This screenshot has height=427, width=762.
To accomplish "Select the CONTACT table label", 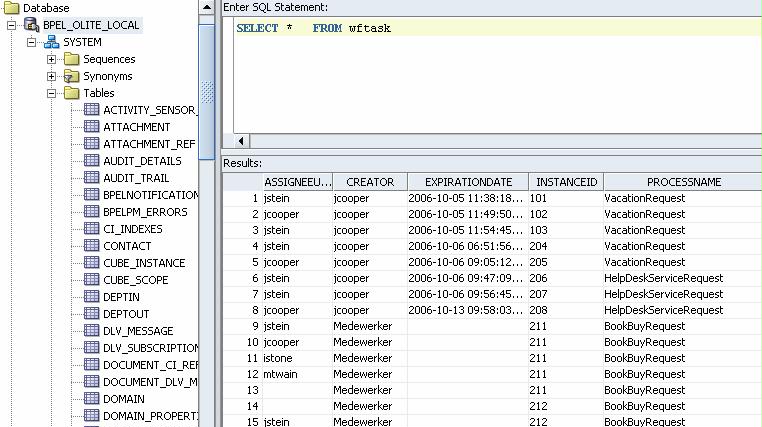I will click(x=127, y=246).
